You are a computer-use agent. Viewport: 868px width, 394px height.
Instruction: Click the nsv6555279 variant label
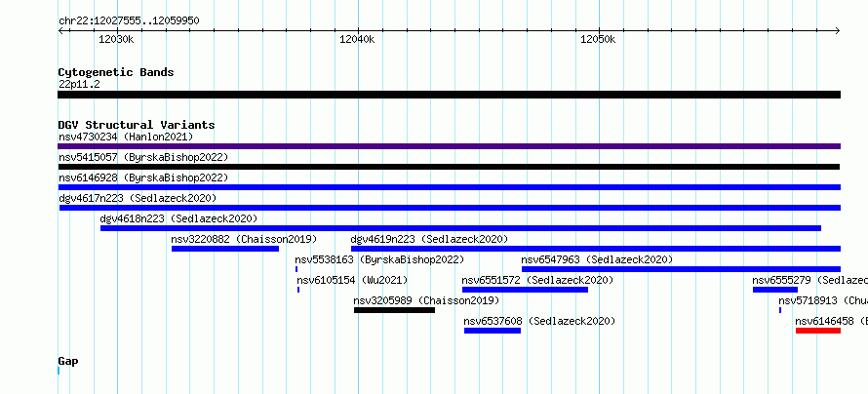(809, 280)
